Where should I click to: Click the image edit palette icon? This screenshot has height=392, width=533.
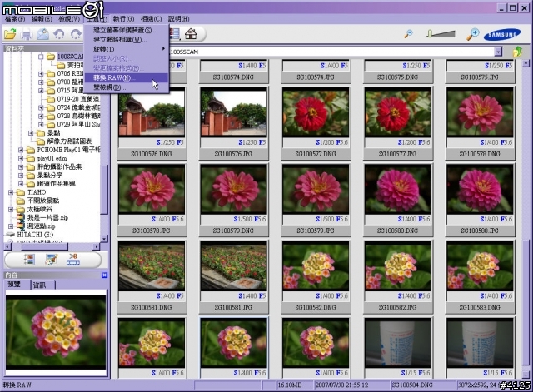[51, 260]
